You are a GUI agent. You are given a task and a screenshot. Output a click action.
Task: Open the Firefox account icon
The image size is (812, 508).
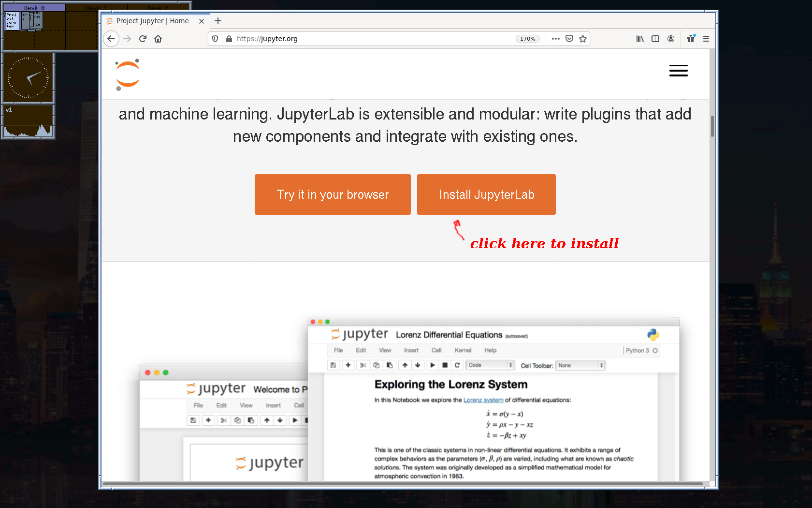[671, 39]
